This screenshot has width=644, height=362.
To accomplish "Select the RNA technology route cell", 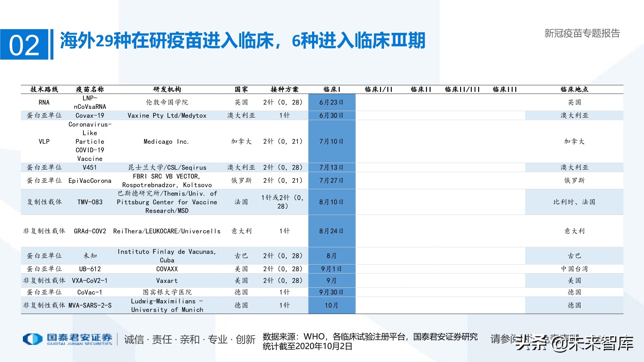I will (x=44, y=102).
